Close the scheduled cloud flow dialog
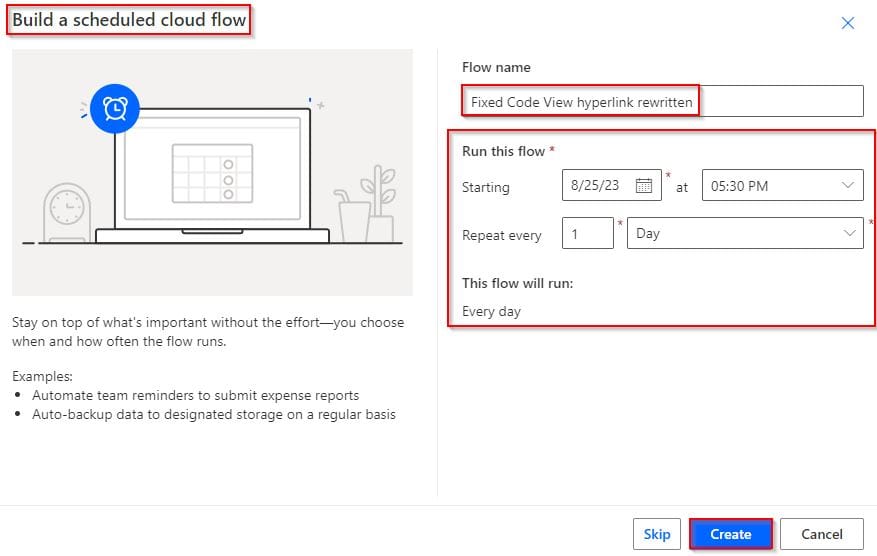Viewport: 877px width, 556px height. coord(847,23)
